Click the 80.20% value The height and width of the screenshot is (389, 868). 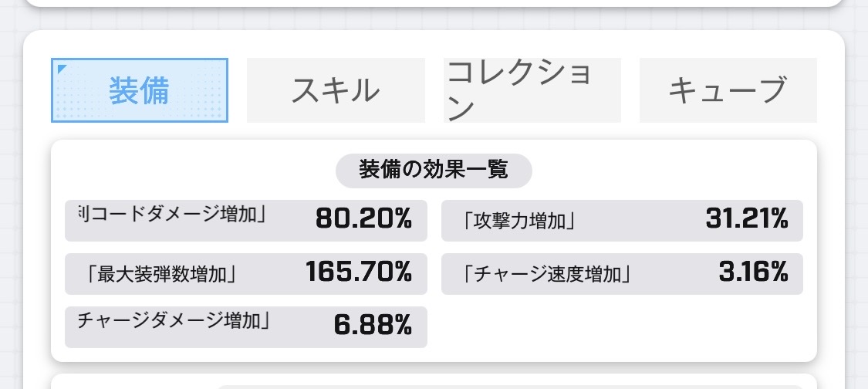[x=363, y=219]
